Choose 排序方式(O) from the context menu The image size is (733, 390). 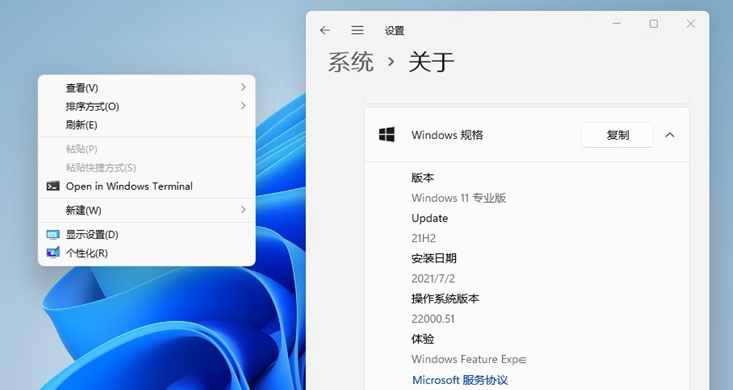pyautogui.click(x=147, y=106)
